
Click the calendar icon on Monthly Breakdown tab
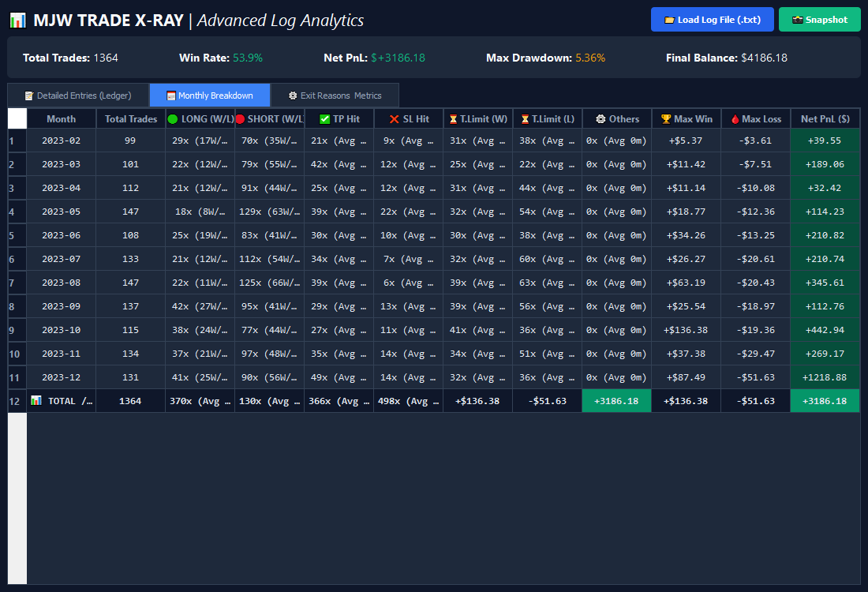[171, 96]
